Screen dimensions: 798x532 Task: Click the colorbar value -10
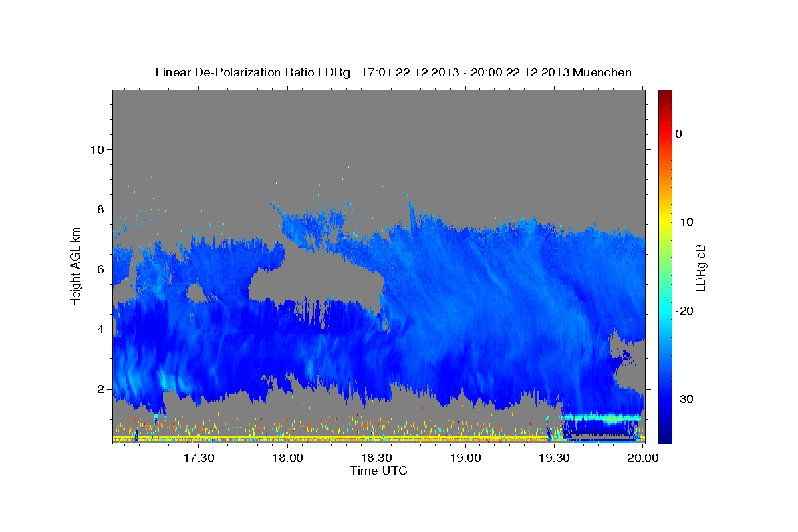[685, 222]
